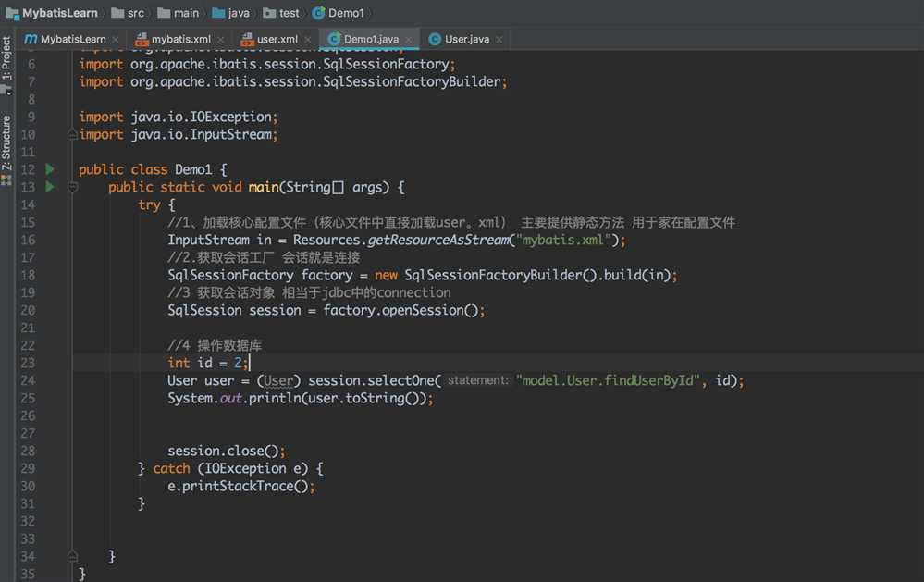Click the (User) cast expression

click(x=278, y=380)
